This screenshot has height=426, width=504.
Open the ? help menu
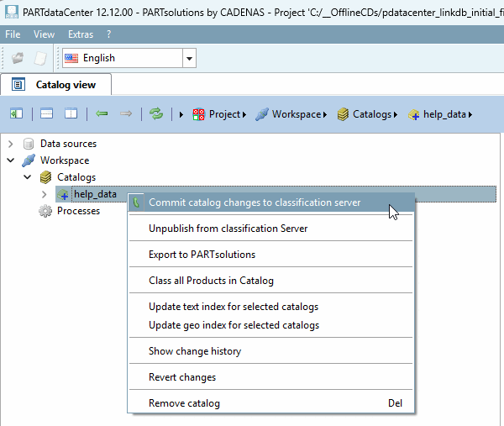click(x=108, y=34)
